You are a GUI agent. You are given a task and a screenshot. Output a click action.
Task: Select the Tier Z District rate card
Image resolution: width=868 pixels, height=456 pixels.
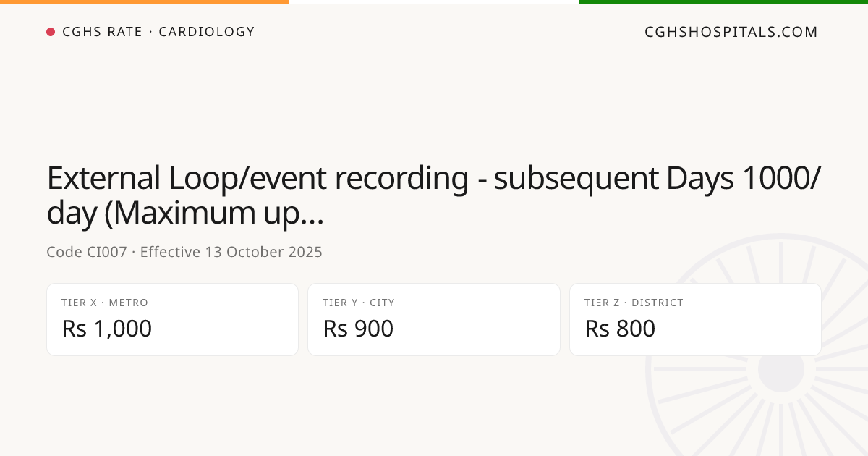695,319
